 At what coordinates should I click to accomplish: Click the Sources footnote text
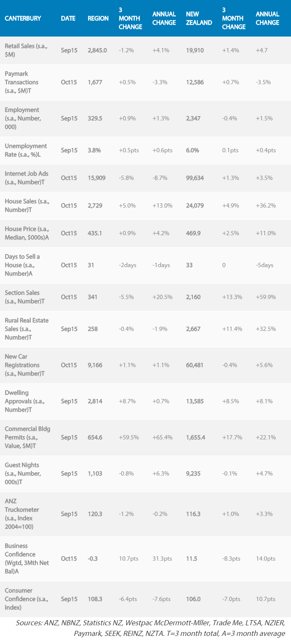[x=151, y=628]
